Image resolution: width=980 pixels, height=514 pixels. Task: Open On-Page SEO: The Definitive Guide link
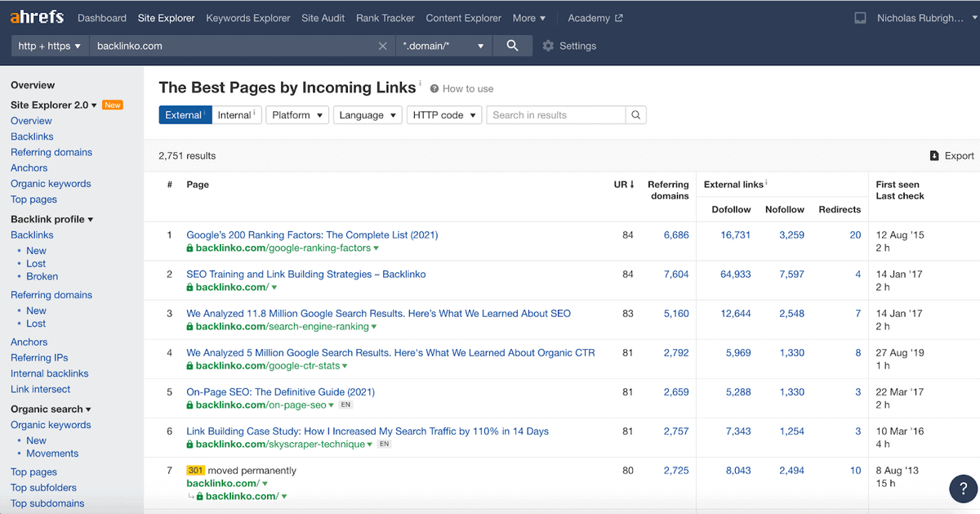pyautogui.click(x=280, y=391)
